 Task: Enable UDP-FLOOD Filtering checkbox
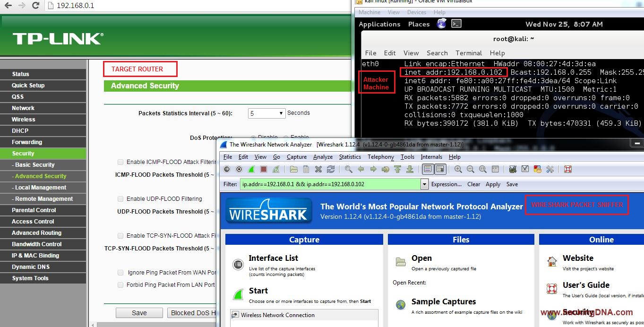120,199
